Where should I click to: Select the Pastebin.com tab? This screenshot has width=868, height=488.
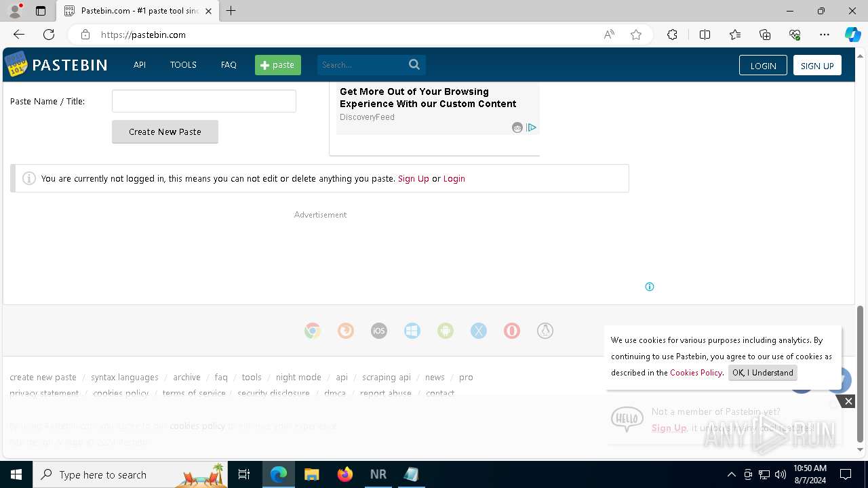(138, 11)
